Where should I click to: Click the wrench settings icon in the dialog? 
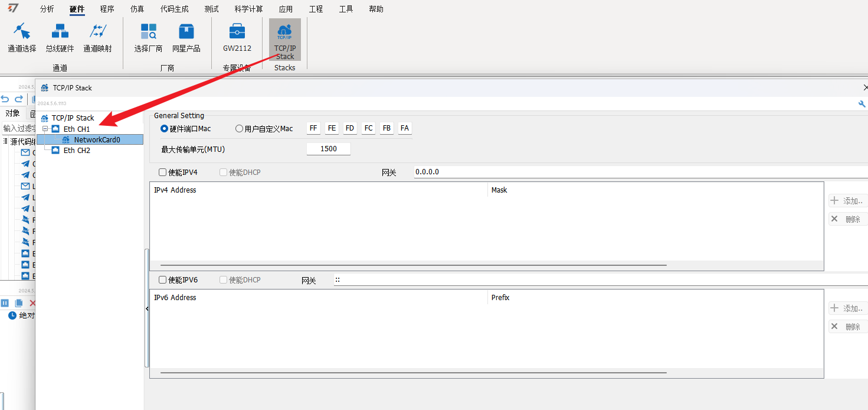(x=862, y=104)
